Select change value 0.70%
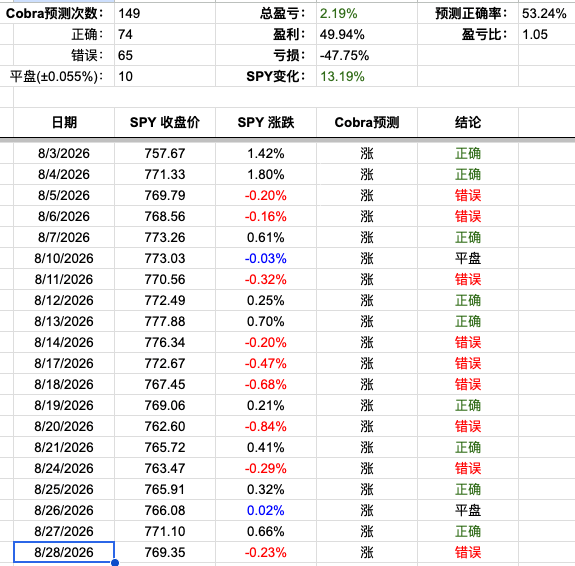 coord(266,321)
